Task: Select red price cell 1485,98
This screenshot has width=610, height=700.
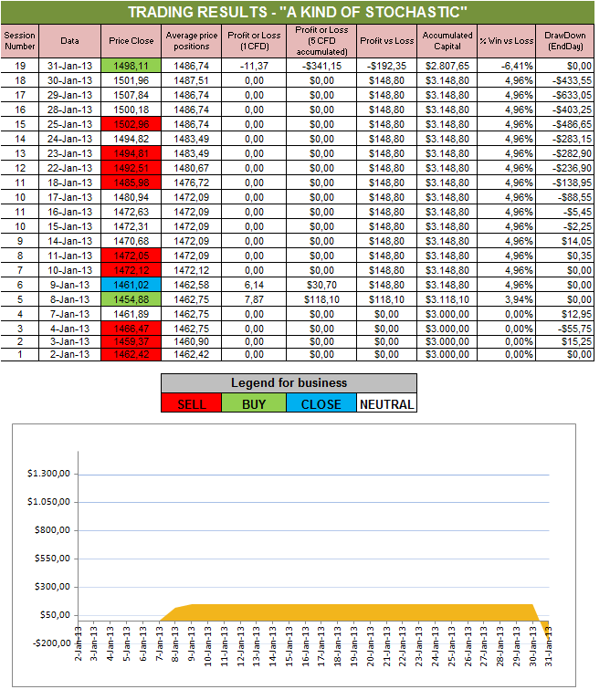Action: (131, 183)
